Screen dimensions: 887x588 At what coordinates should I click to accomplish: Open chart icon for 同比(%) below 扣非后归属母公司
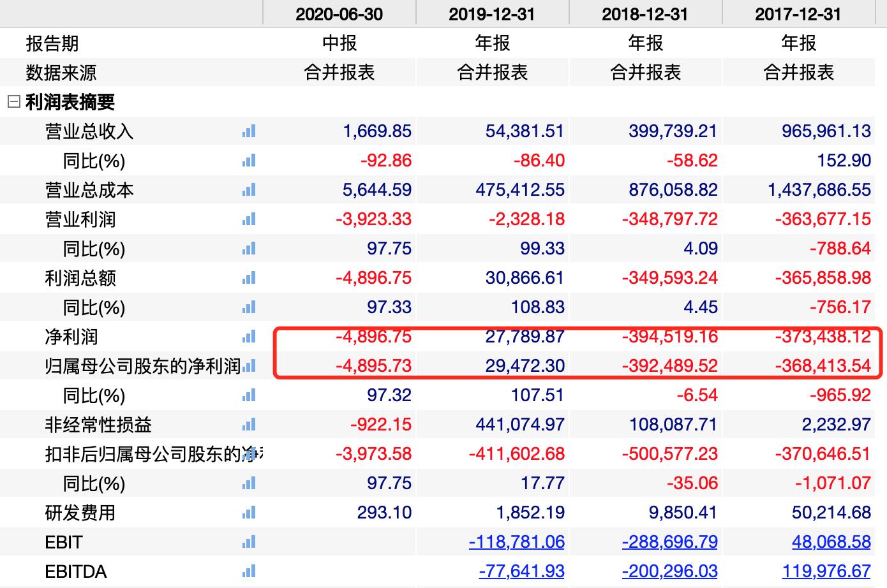click(x=249, y=483)
